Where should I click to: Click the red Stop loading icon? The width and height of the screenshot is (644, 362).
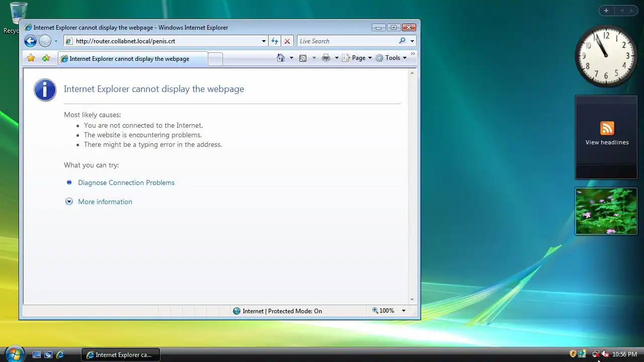click(x=287, y=41)
